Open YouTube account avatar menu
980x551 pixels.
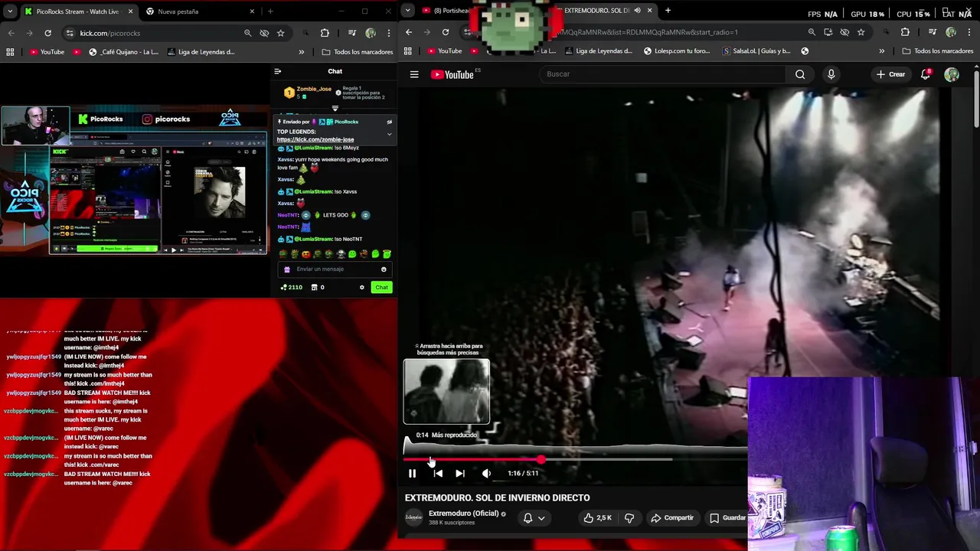952,74
